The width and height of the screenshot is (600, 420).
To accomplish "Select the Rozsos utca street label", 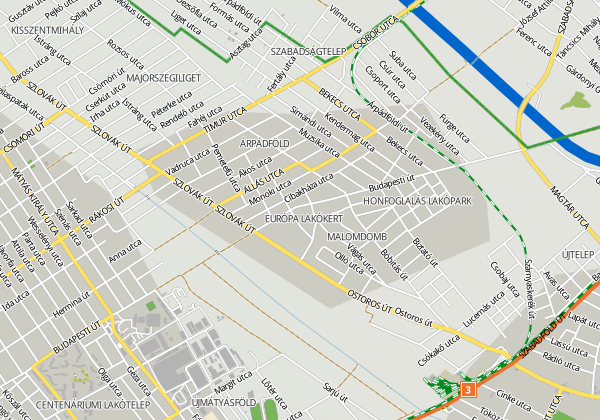I will (126, 54).
